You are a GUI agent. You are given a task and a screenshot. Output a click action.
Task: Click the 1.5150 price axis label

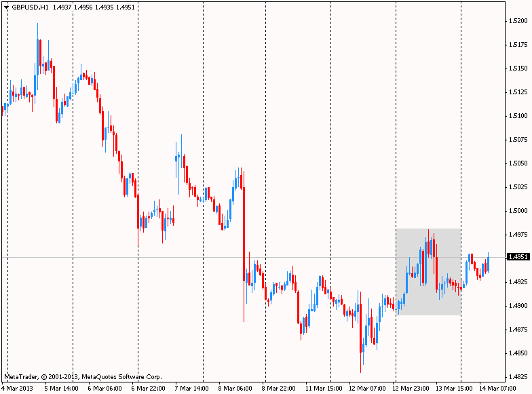click(x=518, y=68)
